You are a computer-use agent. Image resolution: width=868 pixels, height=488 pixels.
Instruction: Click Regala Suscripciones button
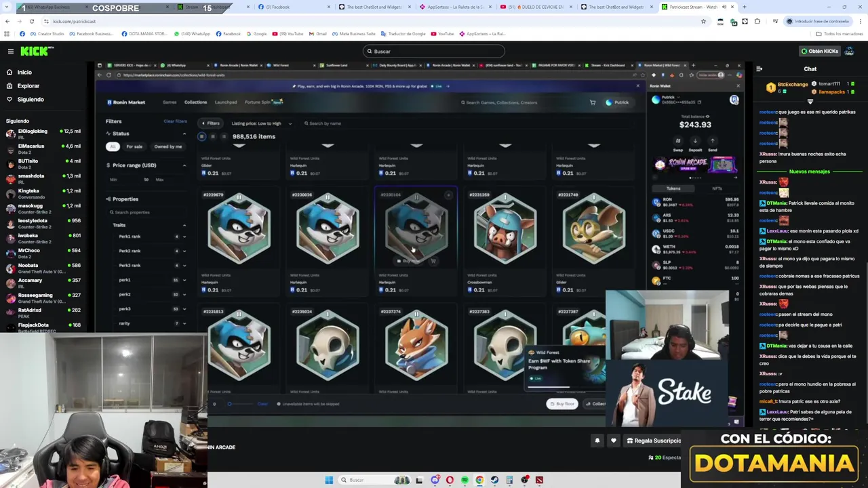point(652,441)
